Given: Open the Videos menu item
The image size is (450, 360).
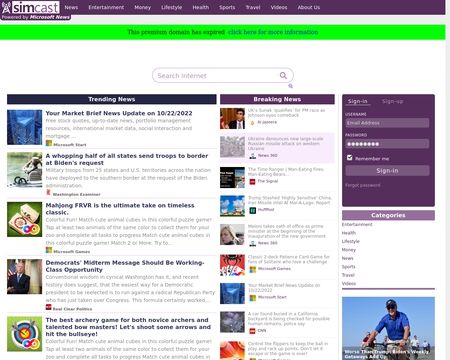Looking at the screenshot, I should pyautogui.click(x=279, y=7).
